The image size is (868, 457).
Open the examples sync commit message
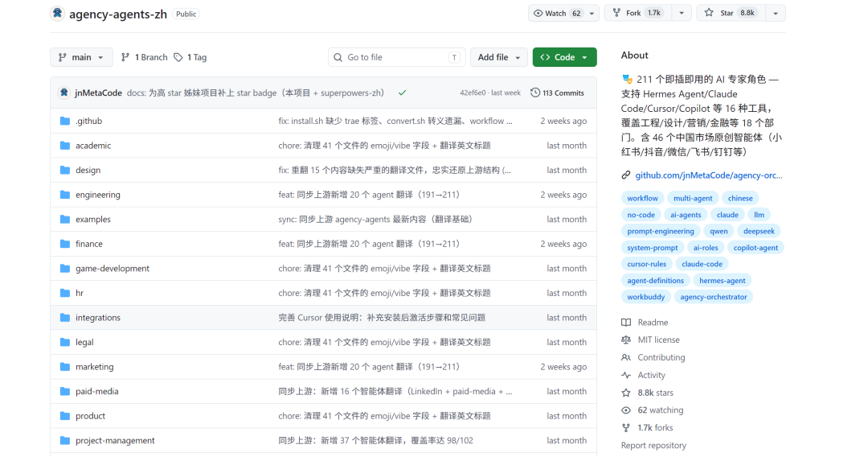(x=375, y=220)
